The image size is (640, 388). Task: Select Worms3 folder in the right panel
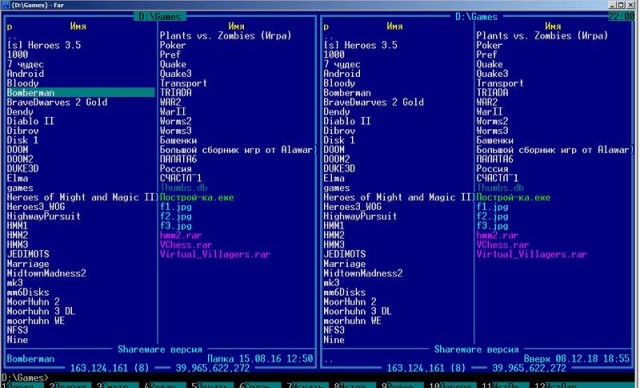492,131
